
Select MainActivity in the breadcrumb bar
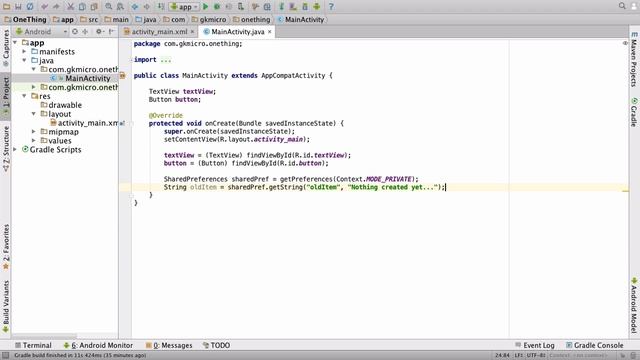coord(300,19)
